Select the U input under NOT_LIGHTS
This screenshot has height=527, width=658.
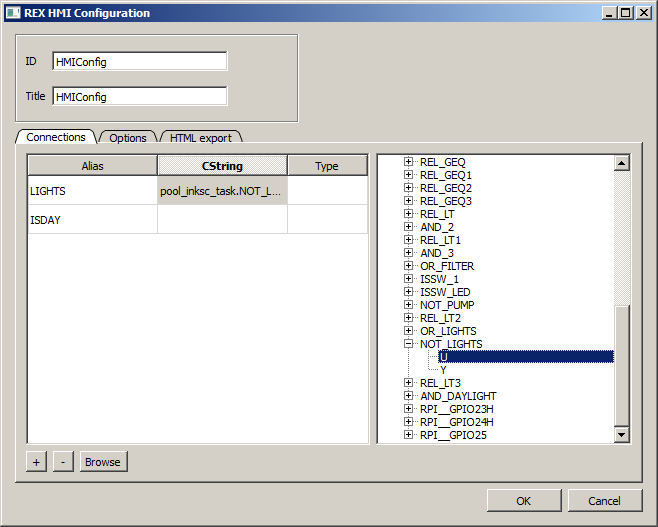tap(526, 357)
